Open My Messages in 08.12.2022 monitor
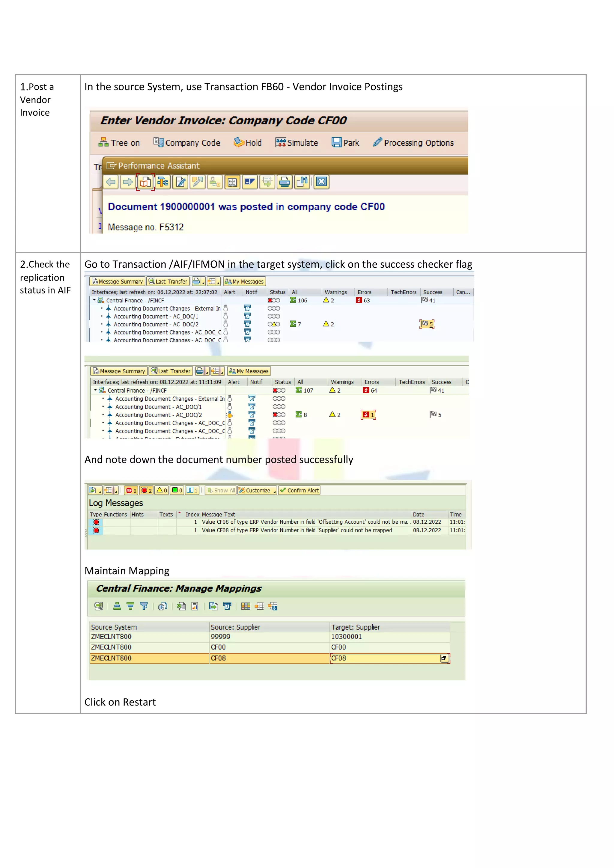The image size is (614, 868). pyautogui.click(x=249, y=371)
